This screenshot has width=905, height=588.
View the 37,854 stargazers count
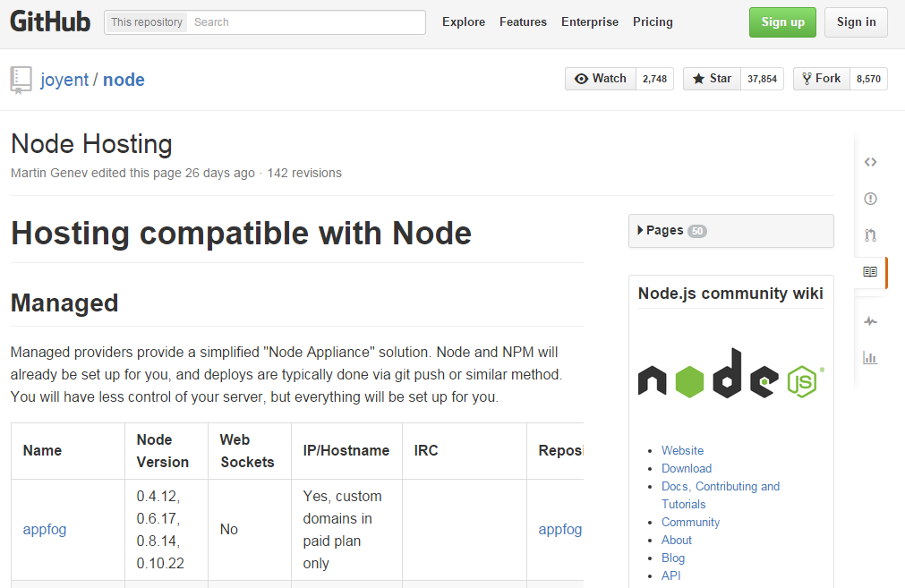[762, 79]
